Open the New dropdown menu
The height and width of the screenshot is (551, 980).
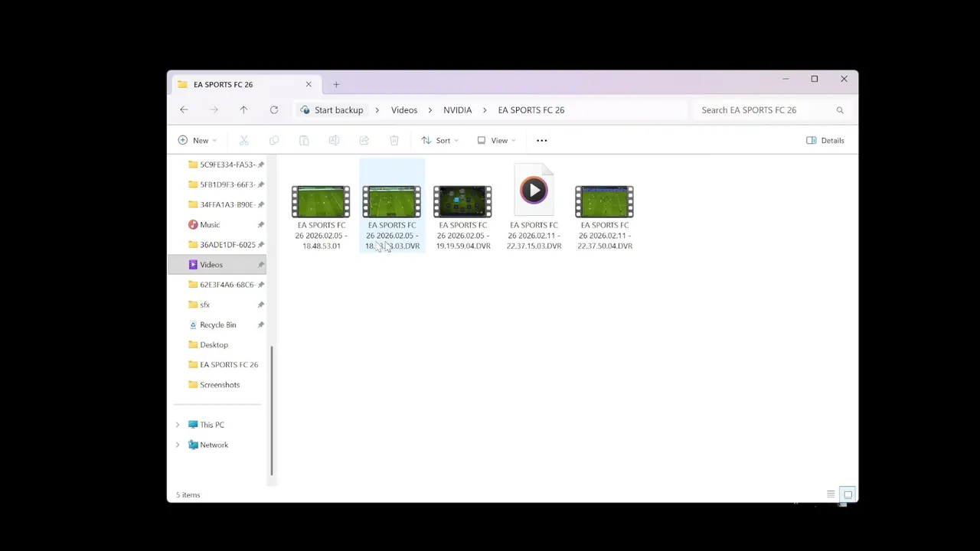[197, 140]
